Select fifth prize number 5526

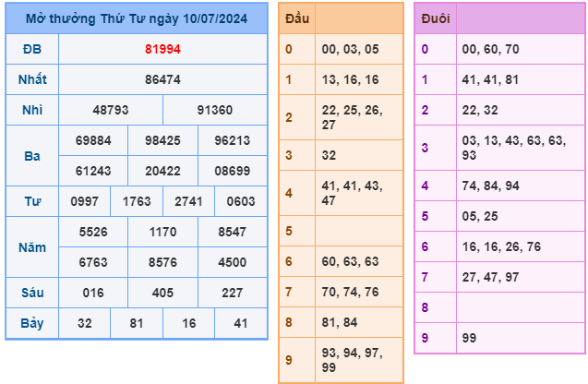[93, 232]
